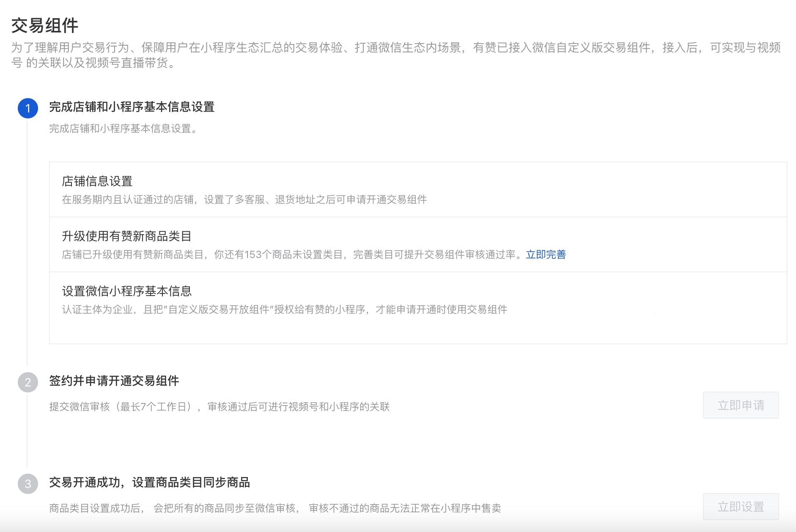Viewport: 796px width, 532px height.
Task: Click the 立即完善 link
Action: [546, 255]
